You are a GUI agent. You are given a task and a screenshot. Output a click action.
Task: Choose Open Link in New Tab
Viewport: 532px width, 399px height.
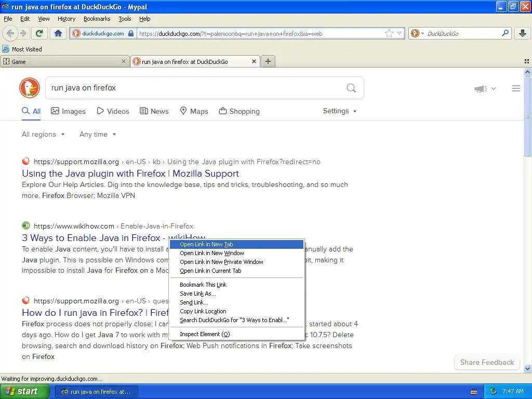(236, 244)
